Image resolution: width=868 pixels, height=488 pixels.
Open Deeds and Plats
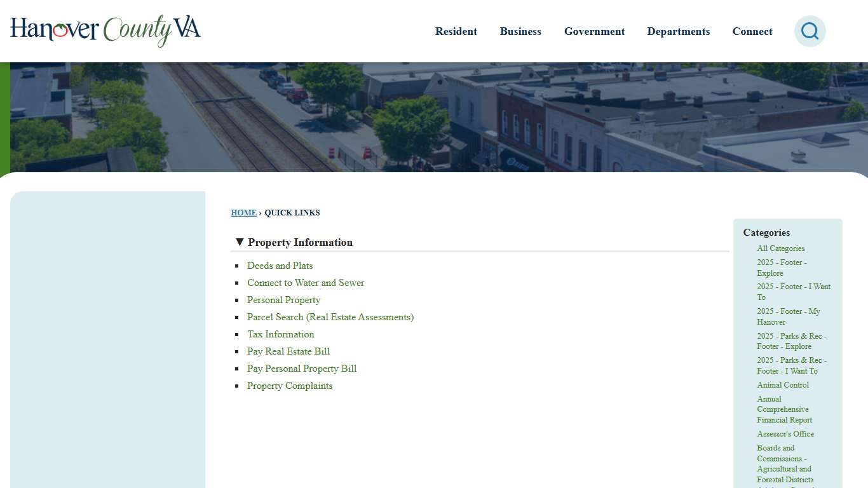280,266
